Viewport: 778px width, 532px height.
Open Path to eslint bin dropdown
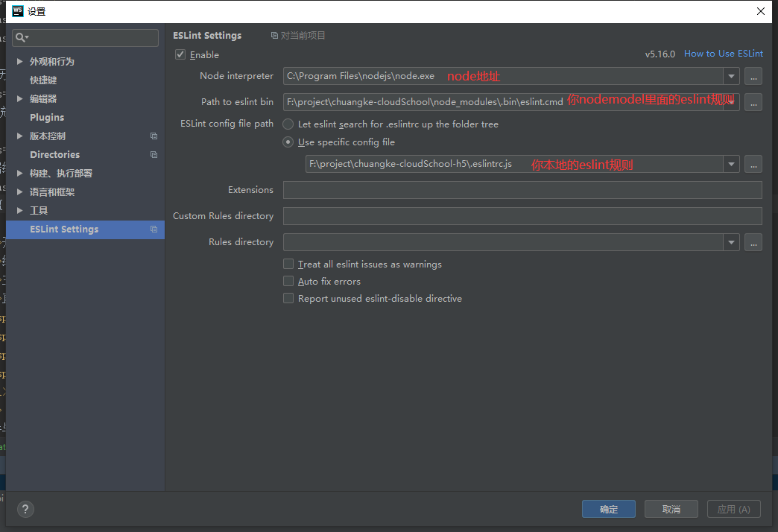pos(731,102)
